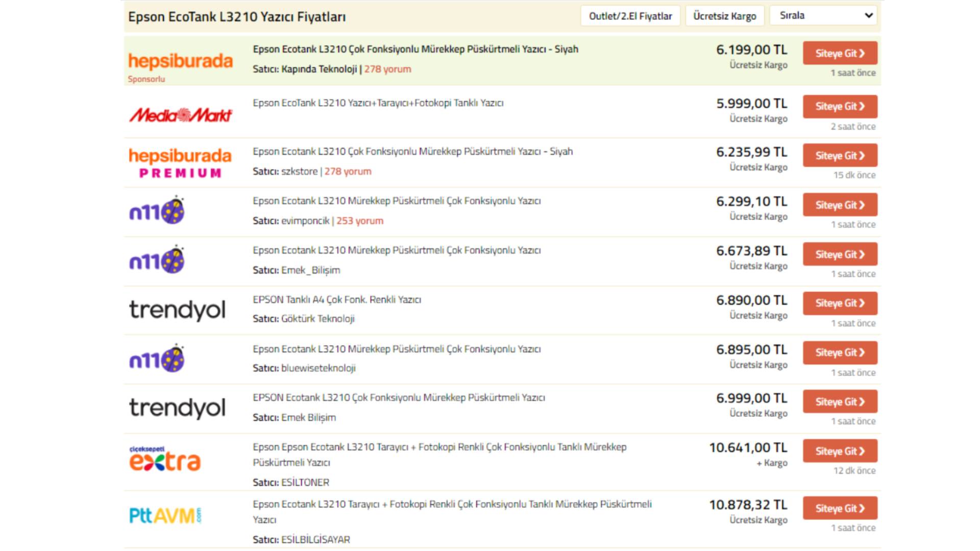Go to site for 6.299,10 TL offer

tap(840, 205)
